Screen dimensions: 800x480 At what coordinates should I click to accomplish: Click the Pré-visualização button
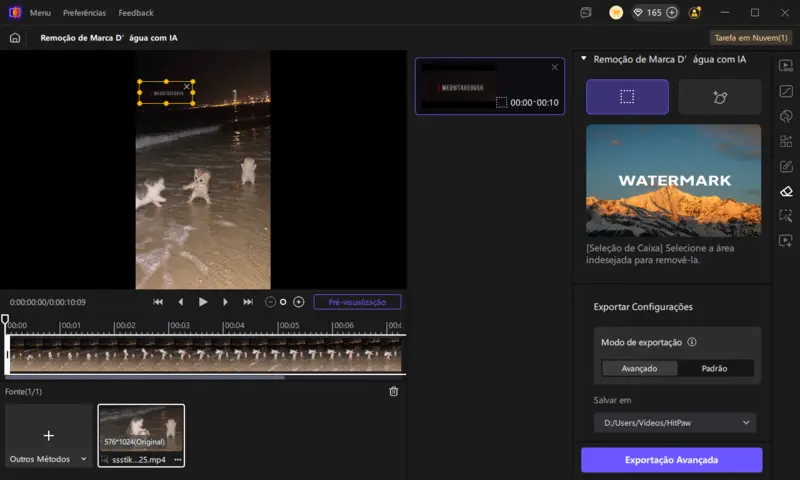[x=357, y=302]
